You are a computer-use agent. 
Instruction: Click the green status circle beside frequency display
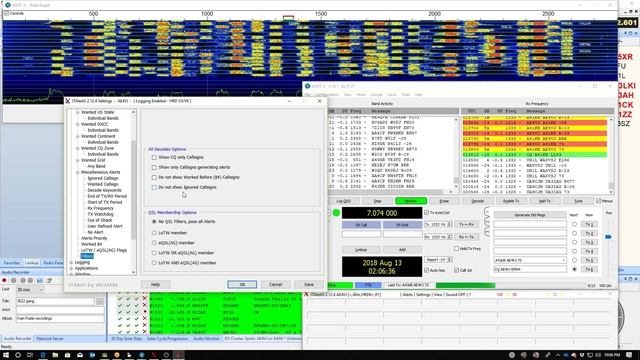(336, 213)
